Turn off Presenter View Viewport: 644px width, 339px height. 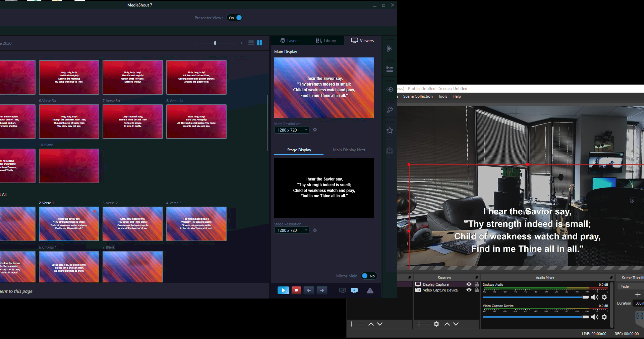click(x=234, y=18)
